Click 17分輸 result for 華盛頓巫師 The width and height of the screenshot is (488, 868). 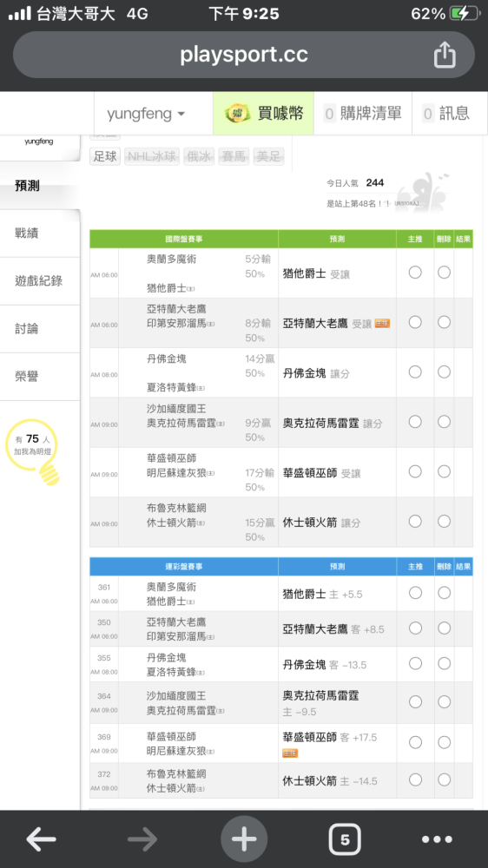pyautogui.click(x=260, y=473)
